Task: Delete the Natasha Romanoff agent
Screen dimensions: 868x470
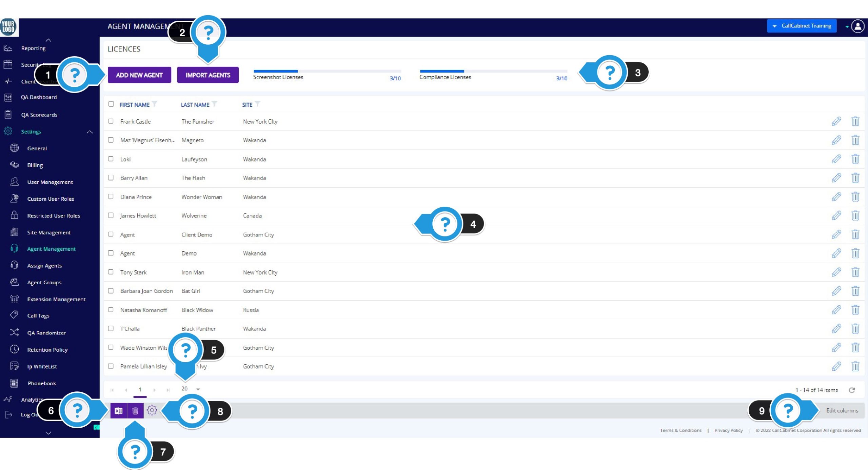Action: pos(855,310)
